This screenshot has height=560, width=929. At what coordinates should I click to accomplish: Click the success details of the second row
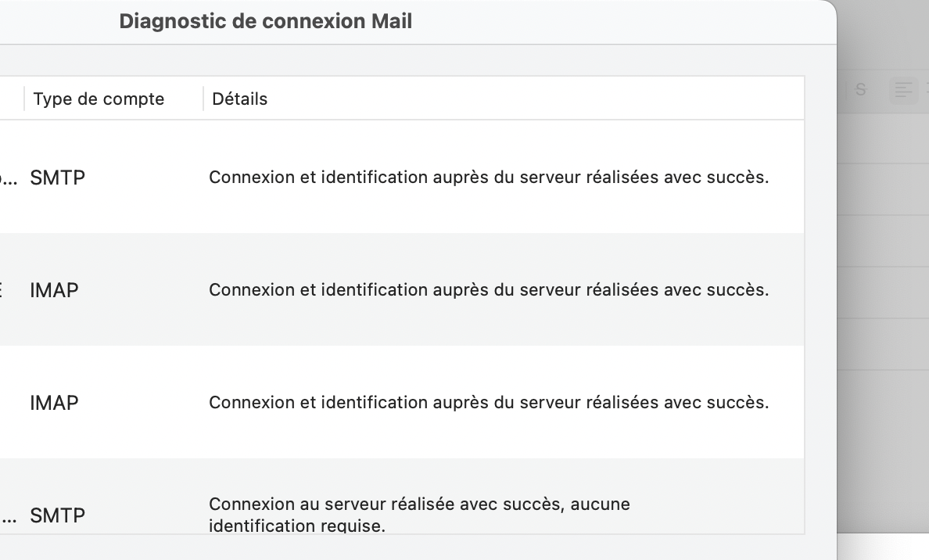coord(489,290)
